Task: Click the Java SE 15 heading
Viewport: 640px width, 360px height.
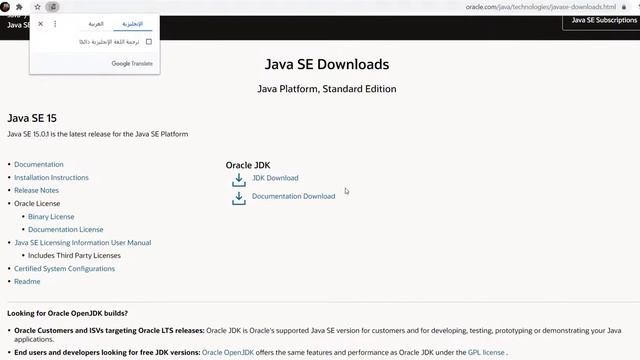Action: (32, 118)
